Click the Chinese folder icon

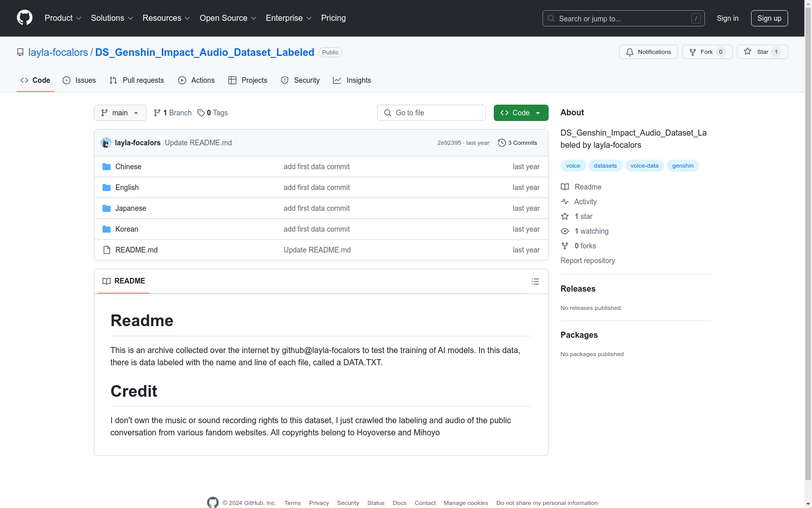pyautogui.click(x=107, y=167)
